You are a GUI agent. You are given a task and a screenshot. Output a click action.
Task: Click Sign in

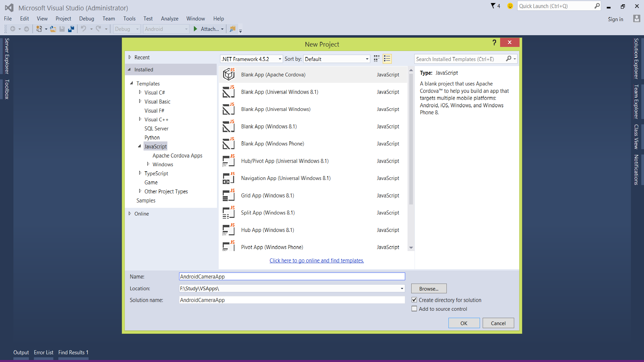pyautogui.click(x=615, y=19)
